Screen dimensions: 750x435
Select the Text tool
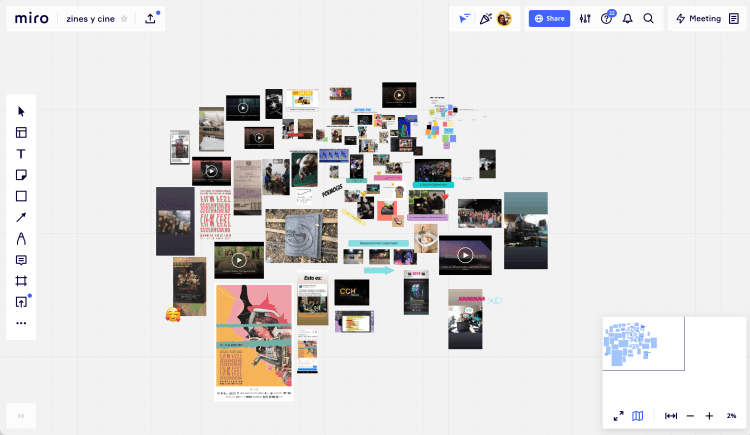click(x=21, y=154)
